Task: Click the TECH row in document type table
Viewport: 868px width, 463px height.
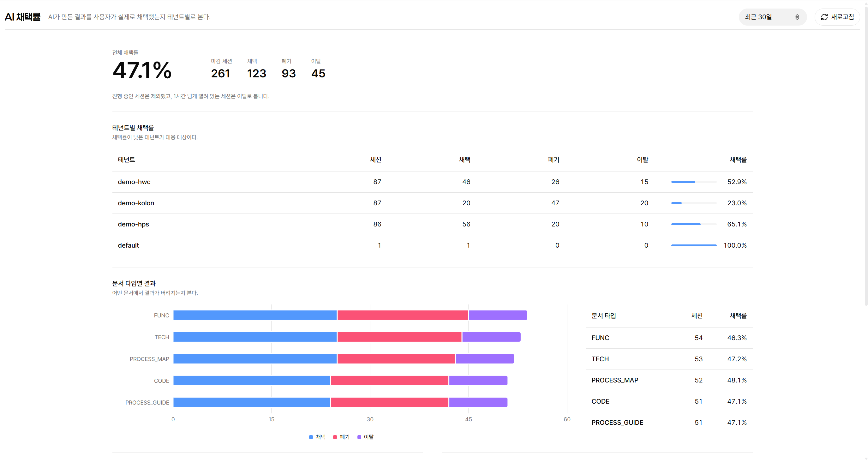Action: [669, 359]
